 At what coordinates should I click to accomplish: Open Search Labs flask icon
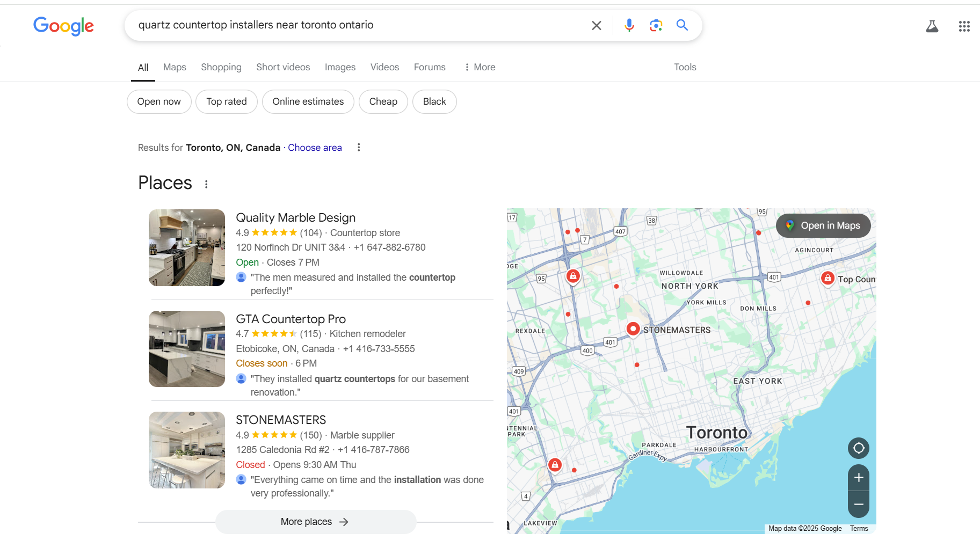coord(932,26)
